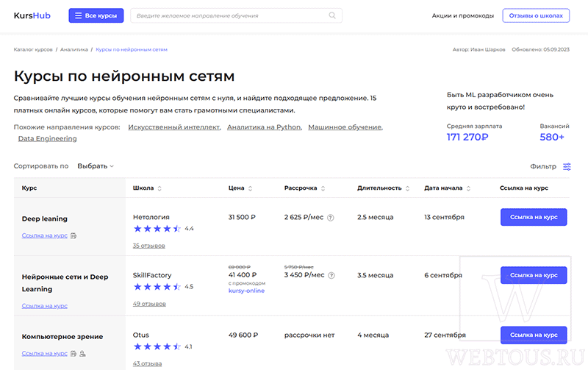Click "рассрочки нет" cell for Otus
The image size is (588, 370).
pyautogui.click(x=309, y=335)
